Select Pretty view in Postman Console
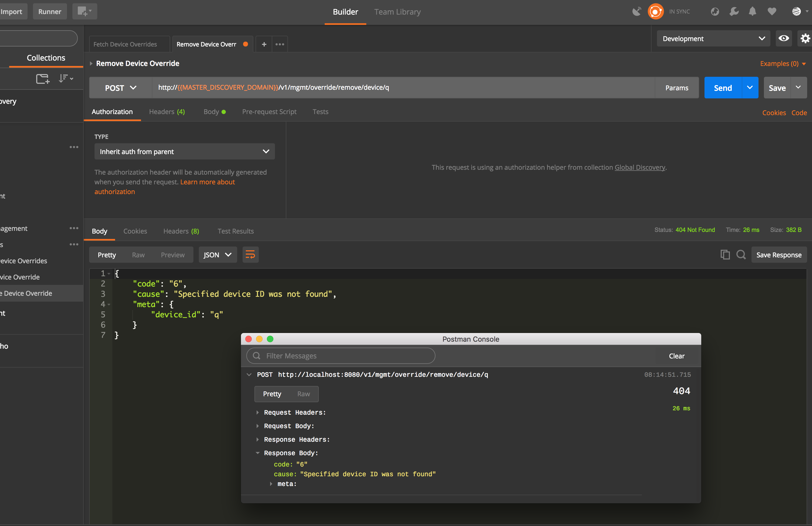 click(x=272, y=394)
